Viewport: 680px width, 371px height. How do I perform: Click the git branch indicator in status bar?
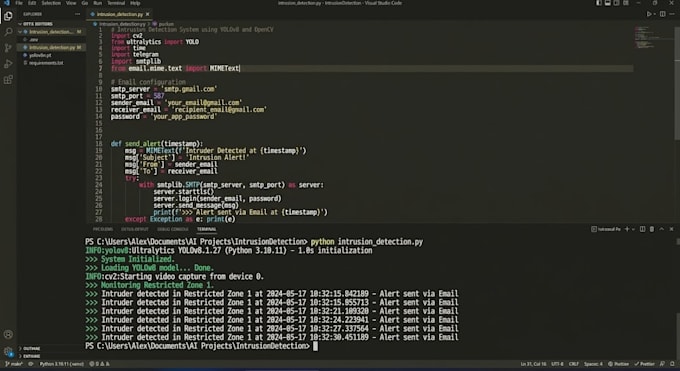(x=14, y=364)
